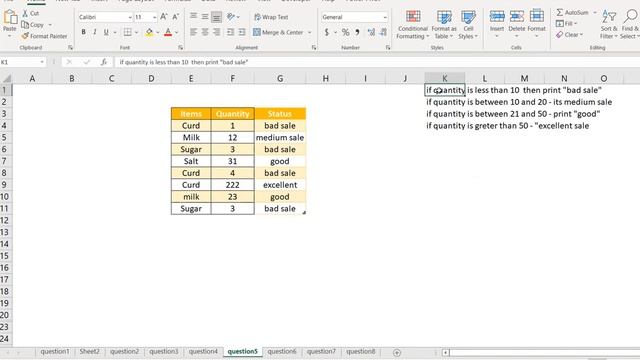
Task: Open Cell Styles gallery
Action: (468, 25)
